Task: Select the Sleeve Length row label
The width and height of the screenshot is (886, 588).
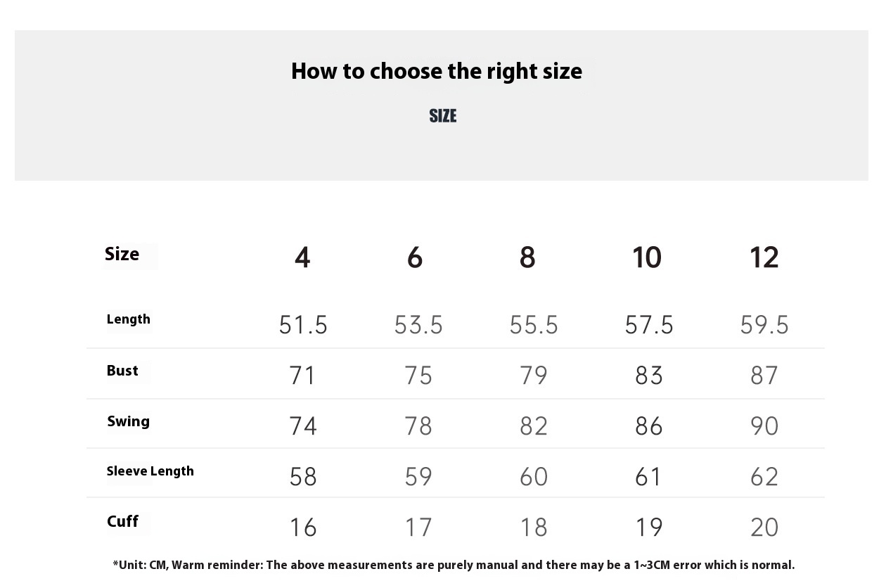Action: tap(150, 471)
